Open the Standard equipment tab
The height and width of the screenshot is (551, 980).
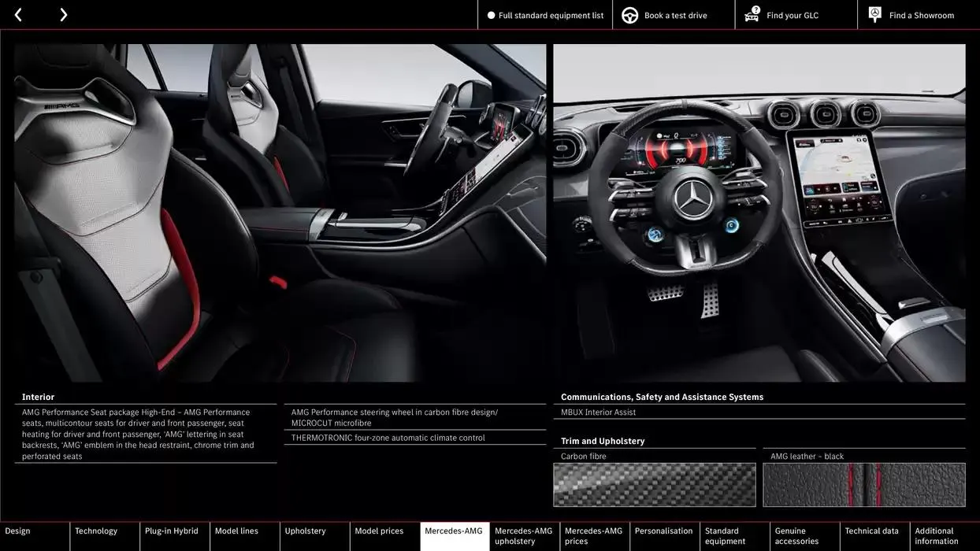pos(735,536)
